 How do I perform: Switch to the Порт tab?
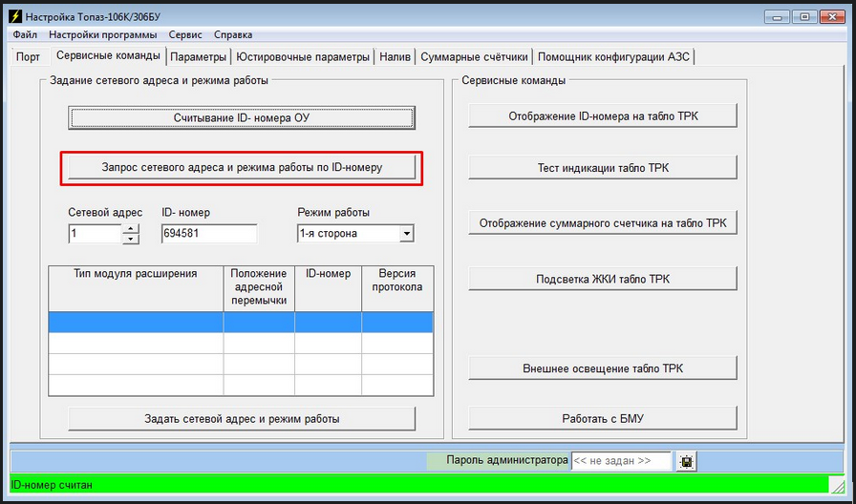point(29,56)
